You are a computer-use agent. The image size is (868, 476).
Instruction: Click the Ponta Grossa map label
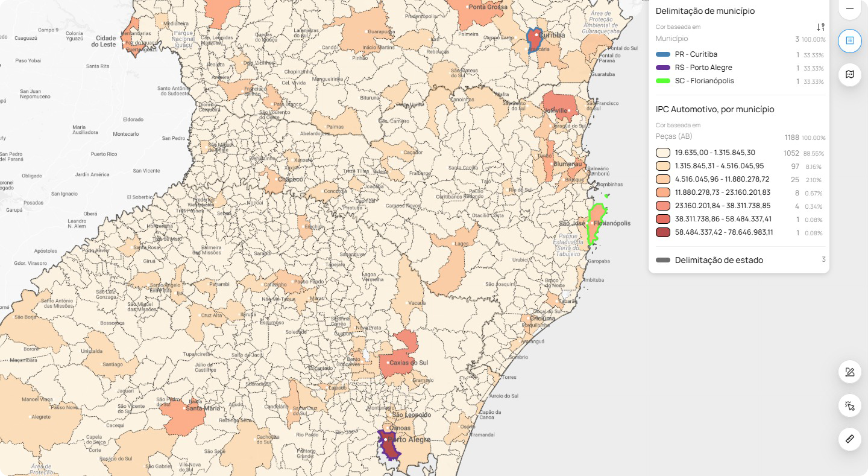click(488, 7)
